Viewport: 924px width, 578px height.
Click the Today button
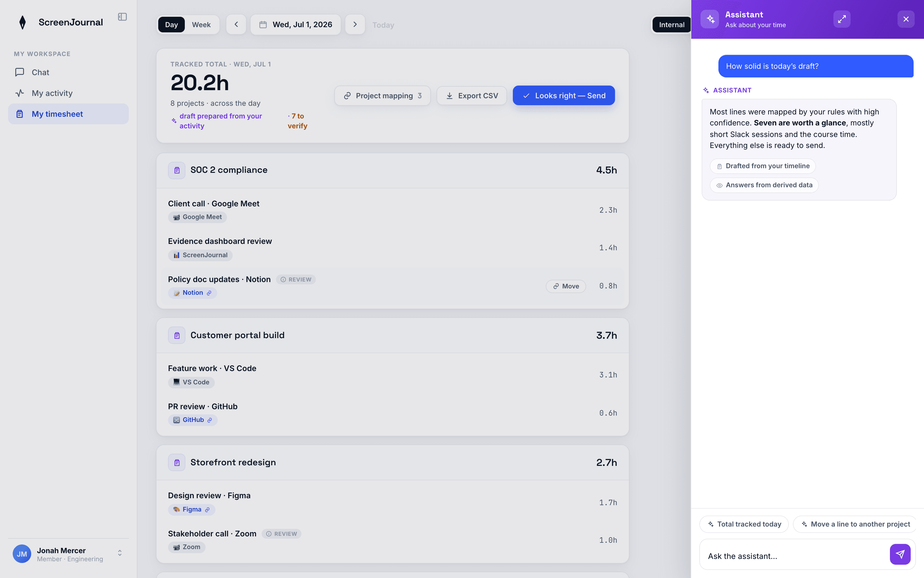383,25
